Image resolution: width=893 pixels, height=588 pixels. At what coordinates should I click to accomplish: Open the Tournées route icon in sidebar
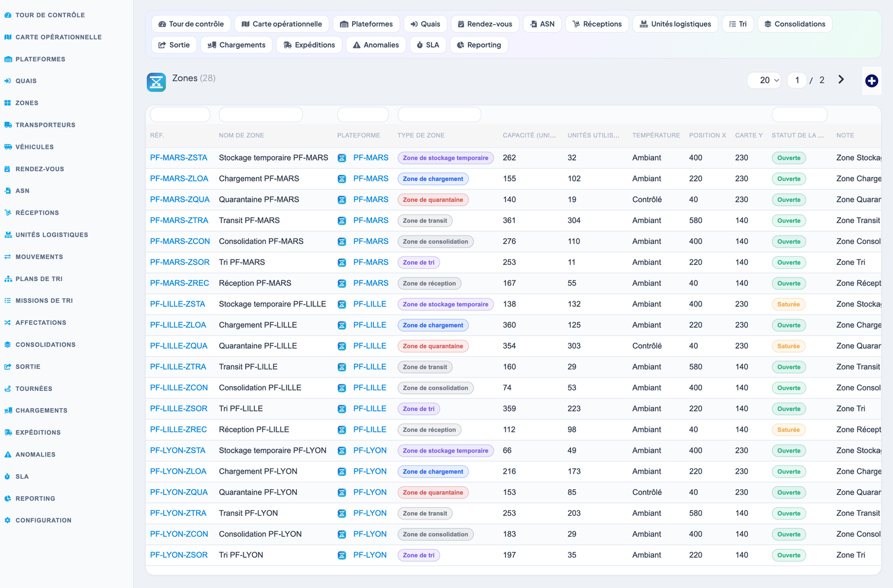click(8, 388)
